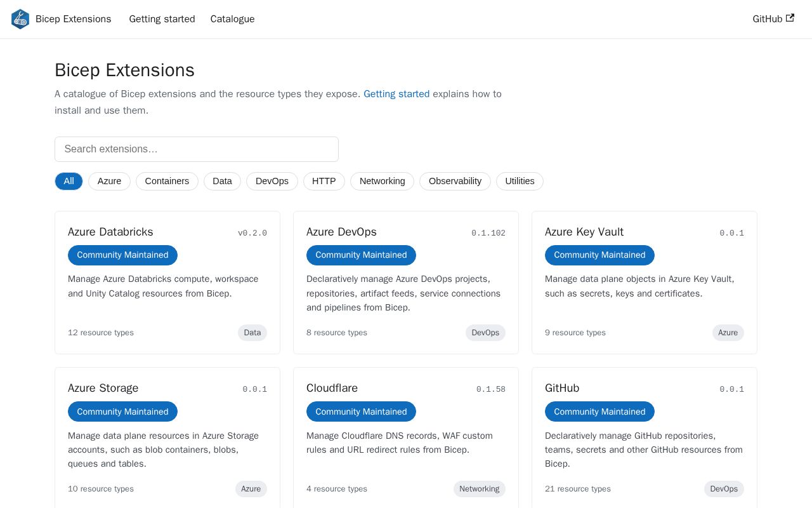Image resolution: width=812 pixels, height=508 pixels.
Task: Click the Azure tag on Azure Storage card
Action: [251, 489]
